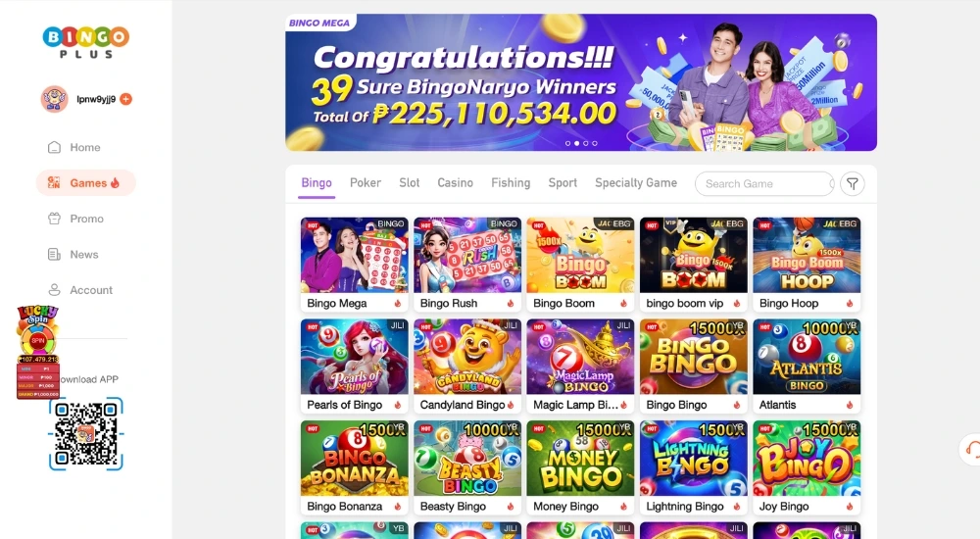Select the Fishing category tab
Viewport: 980px width, 539px height.
coord(511,182)
